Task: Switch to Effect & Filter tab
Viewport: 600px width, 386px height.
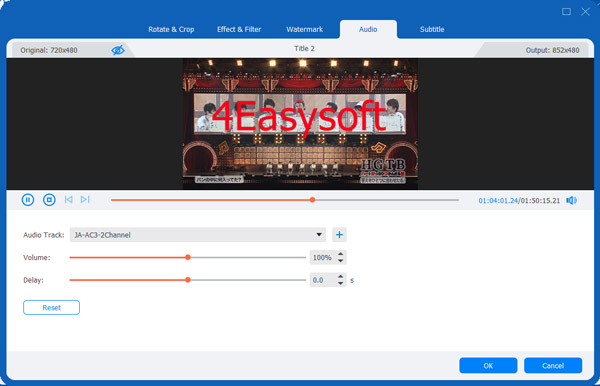Action: pos(239,29)
